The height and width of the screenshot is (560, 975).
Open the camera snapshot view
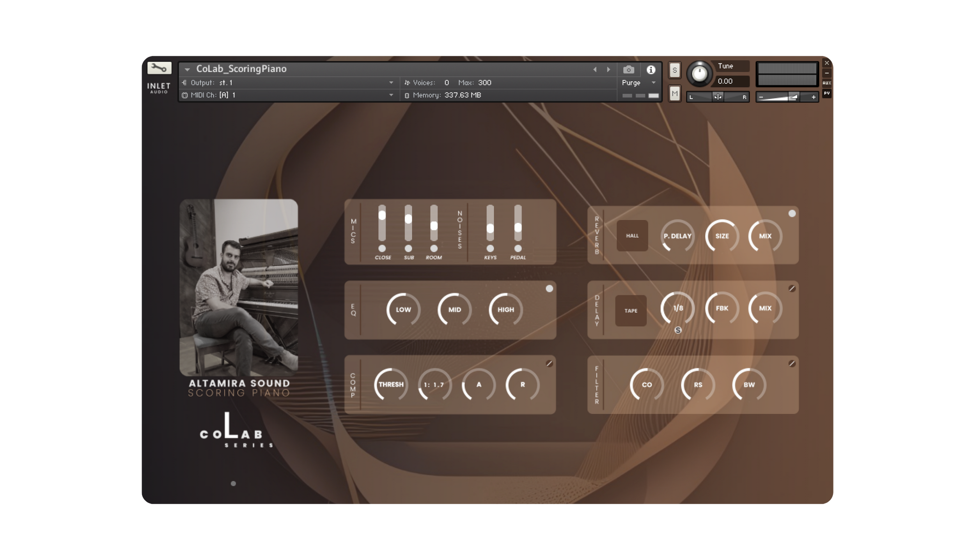point(628,70)
